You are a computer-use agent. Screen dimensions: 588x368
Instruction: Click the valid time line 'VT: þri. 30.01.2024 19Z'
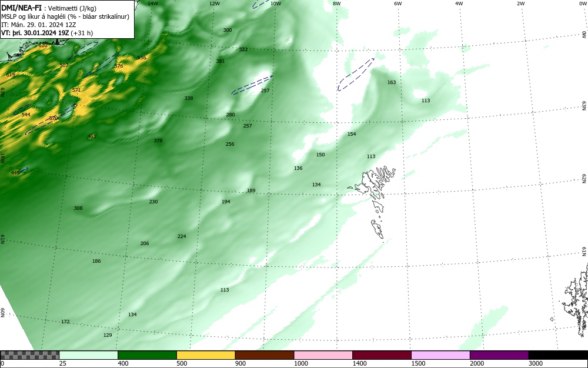(47, 33)
